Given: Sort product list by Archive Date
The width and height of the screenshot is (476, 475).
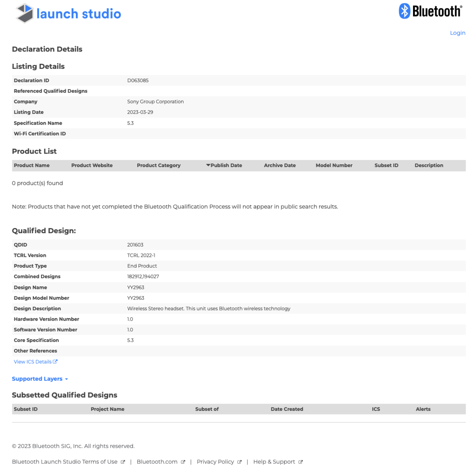Looking at the screenshot, I should 280,165.
